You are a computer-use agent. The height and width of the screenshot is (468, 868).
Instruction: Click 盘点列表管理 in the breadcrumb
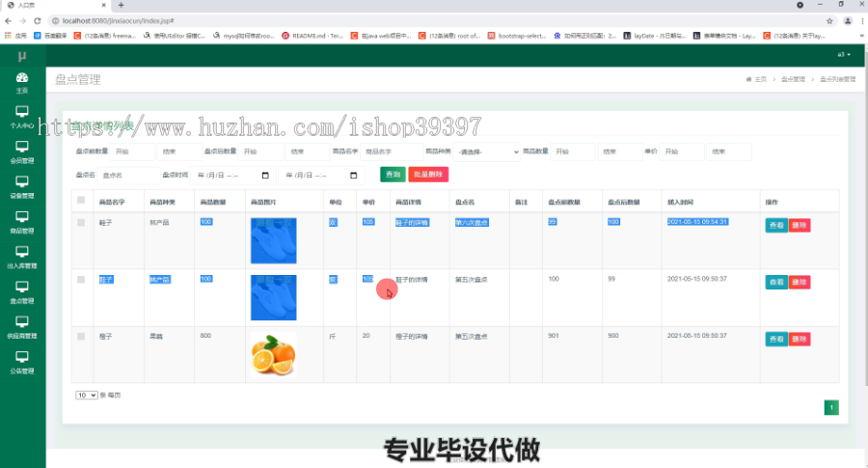tap(837, 79)
